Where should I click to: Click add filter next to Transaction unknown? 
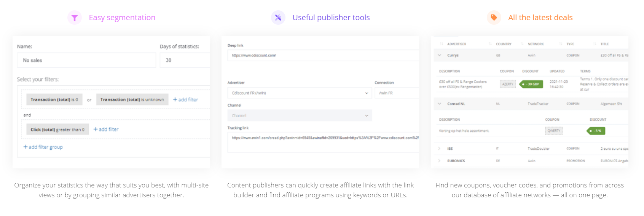185,99
